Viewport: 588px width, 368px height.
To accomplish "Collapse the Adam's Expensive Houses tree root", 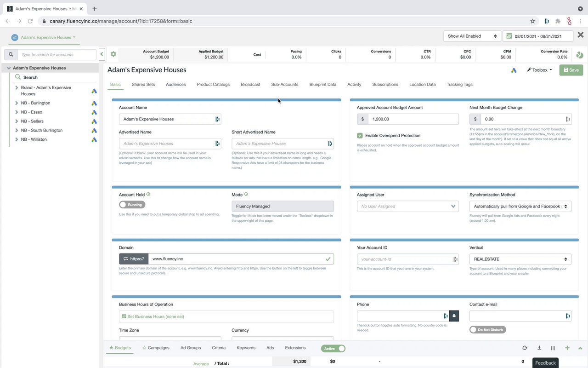I will pyautogui.click(x=9, y=68).
